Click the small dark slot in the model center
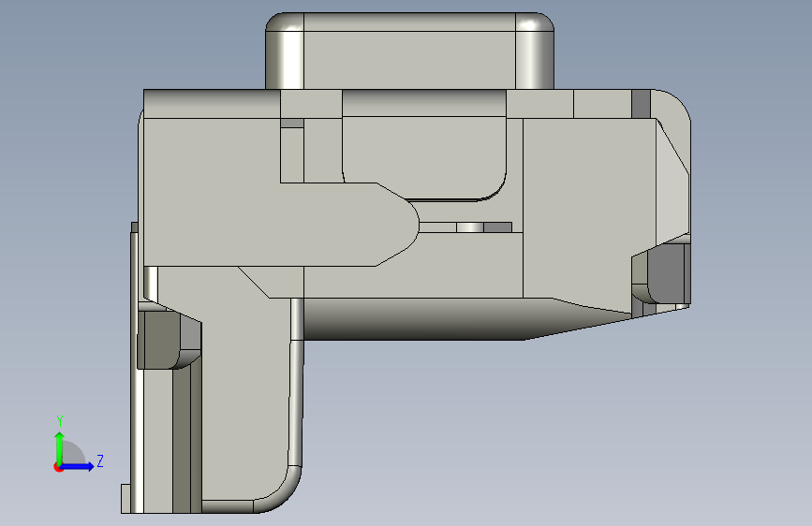 pyautogui.click(x=497, y=227)
